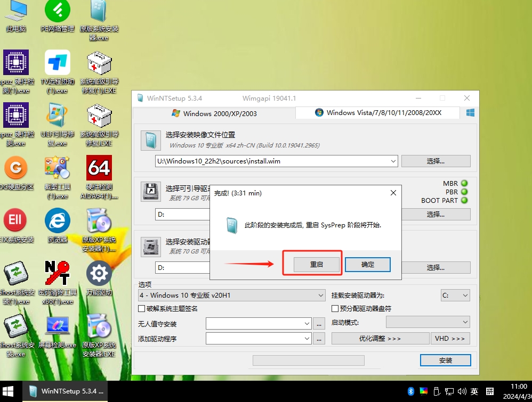Image resolution: width=532 pixels, height=402 pixels.
Task: Launch DG硬盘分区 desktop icon
Action: coord(16,173)
